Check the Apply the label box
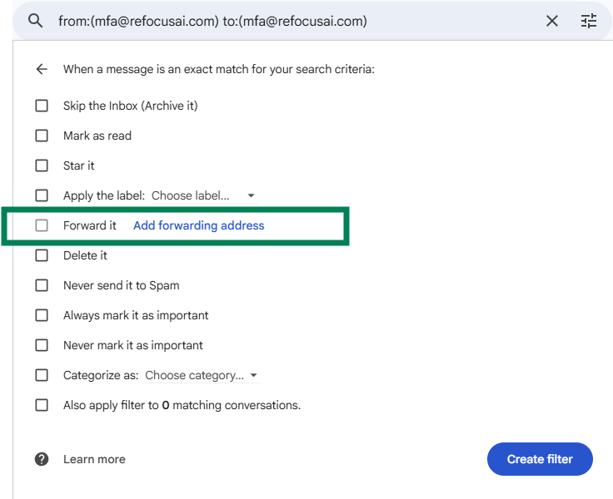 (x=41, y=195)
